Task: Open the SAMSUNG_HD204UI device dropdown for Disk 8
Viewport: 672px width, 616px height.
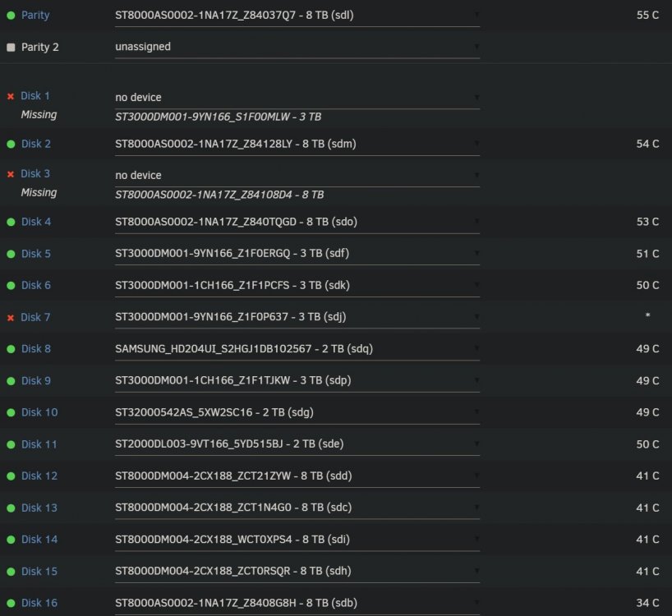Action: coord(297,349)
